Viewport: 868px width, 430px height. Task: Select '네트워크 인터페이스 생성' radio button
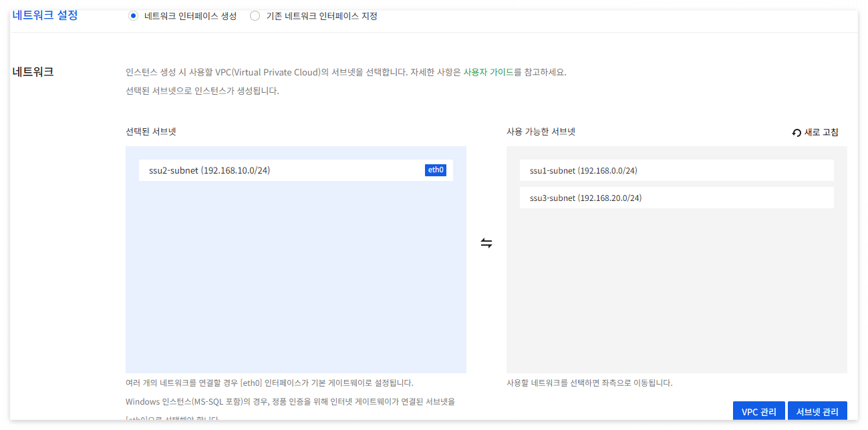coord(133,16)
